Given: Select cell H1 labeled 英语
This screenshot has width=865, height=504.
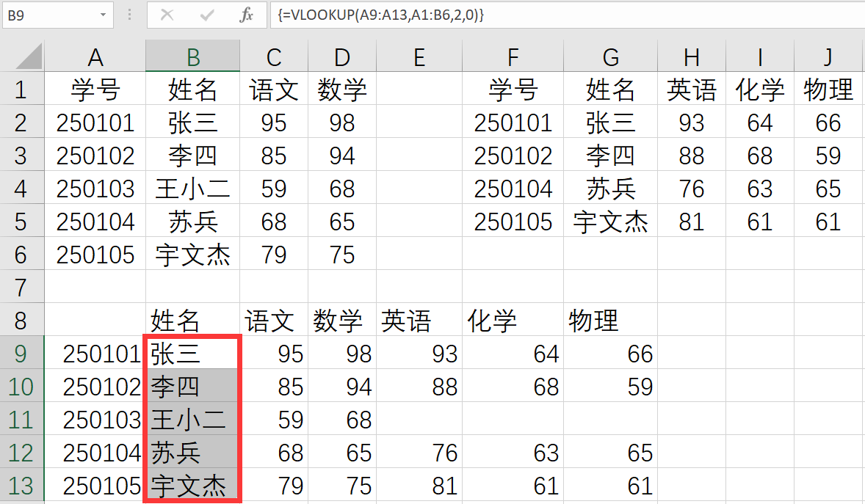Looking at the screenshot, I should tap(691, 90).
